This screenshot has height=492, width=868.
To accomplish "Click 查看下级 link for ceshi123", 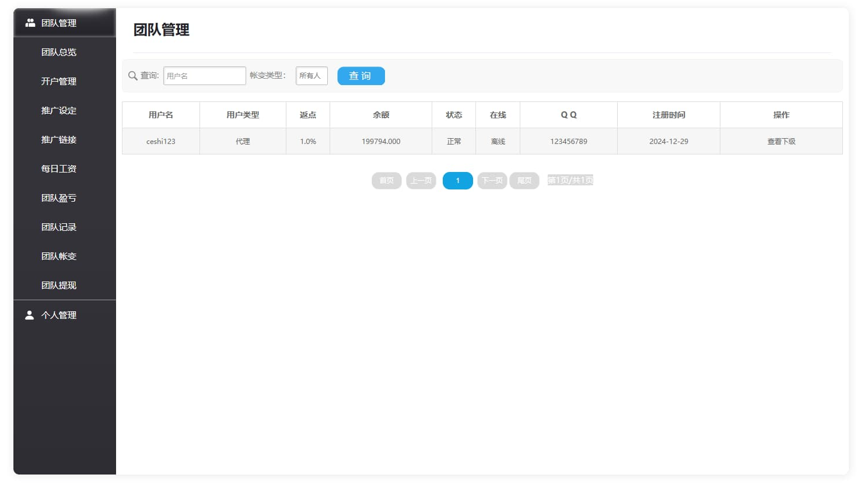I will 781,141.
